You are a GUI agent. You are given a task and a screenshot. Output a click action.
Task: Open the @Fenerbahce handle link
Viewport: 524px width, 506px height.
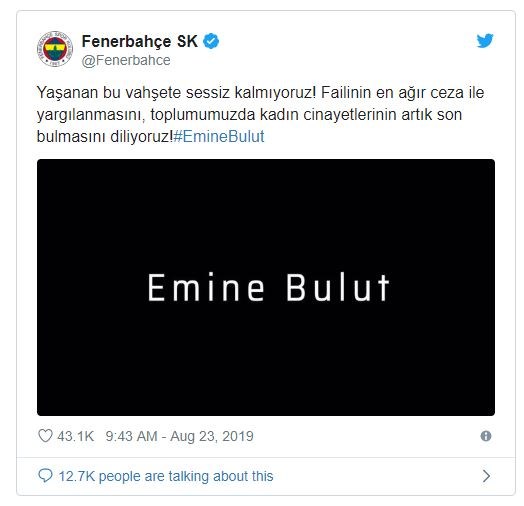point(126,60)
